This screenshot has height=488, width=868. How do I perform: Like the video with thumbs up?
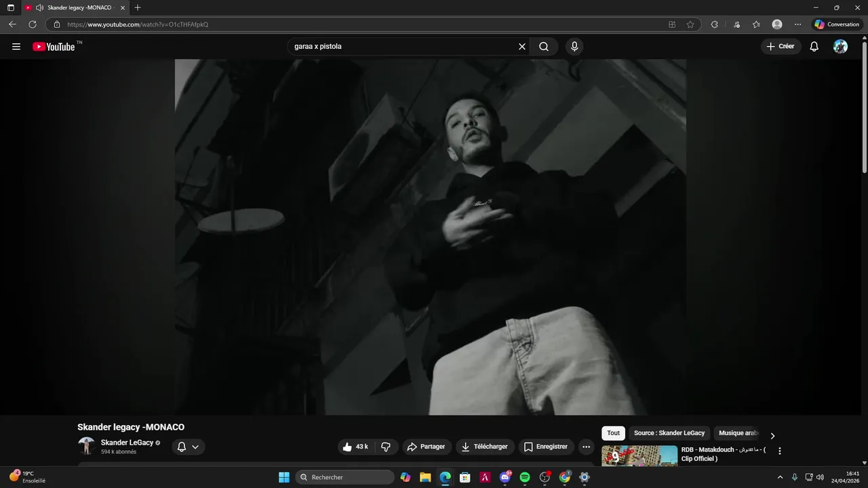(355, 447)
